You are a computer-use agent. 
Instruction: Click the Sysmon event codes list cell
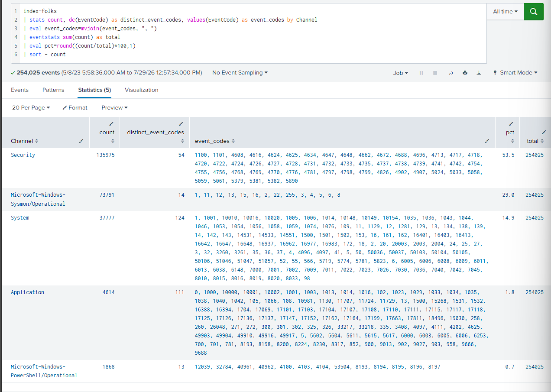267,195
